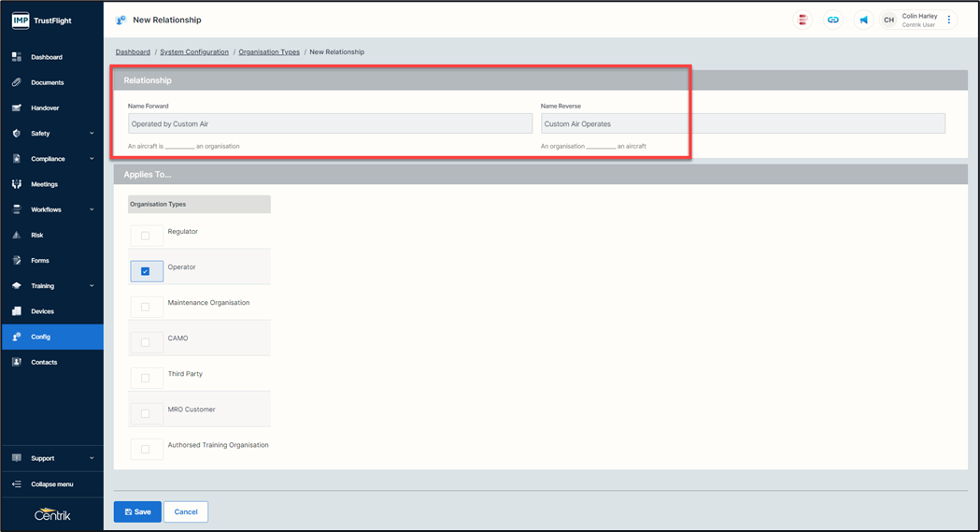The width and height of the screenshot is (980, 532).
Task: Click the link icon in header
Action: click(x=832, y=20)
